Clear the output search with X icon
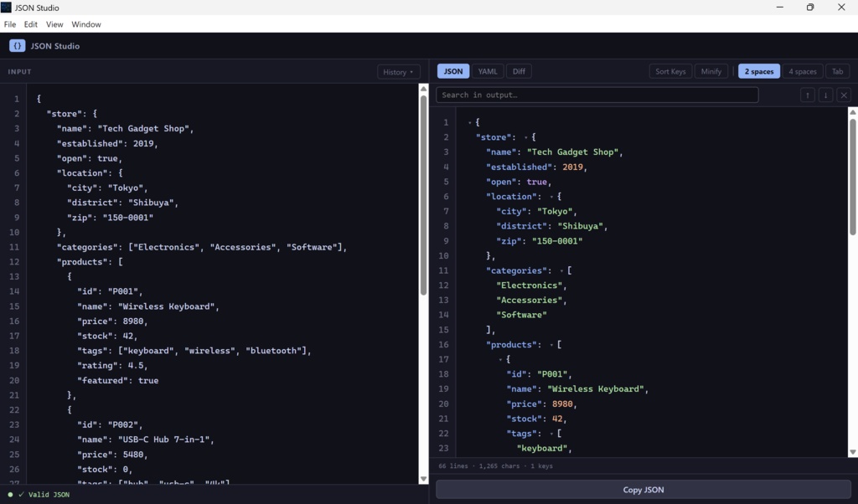 coord(844,95)
